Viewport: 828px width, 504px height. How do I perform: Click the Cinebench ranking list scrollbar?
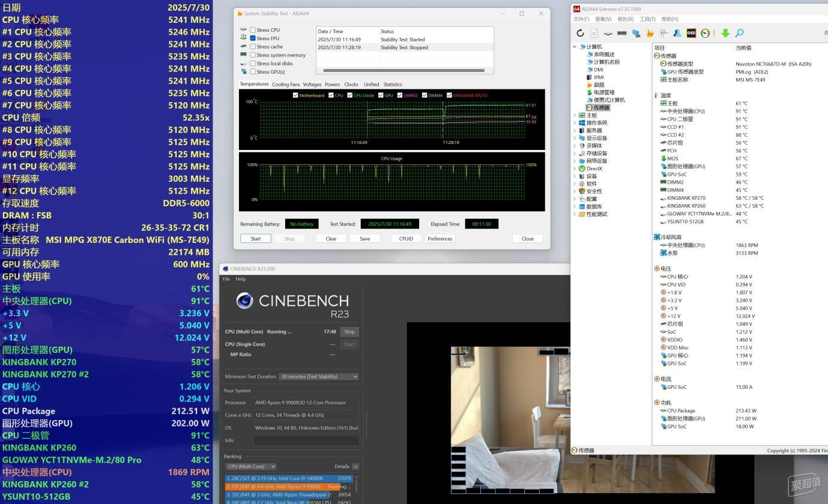click(x=357, y=485)
